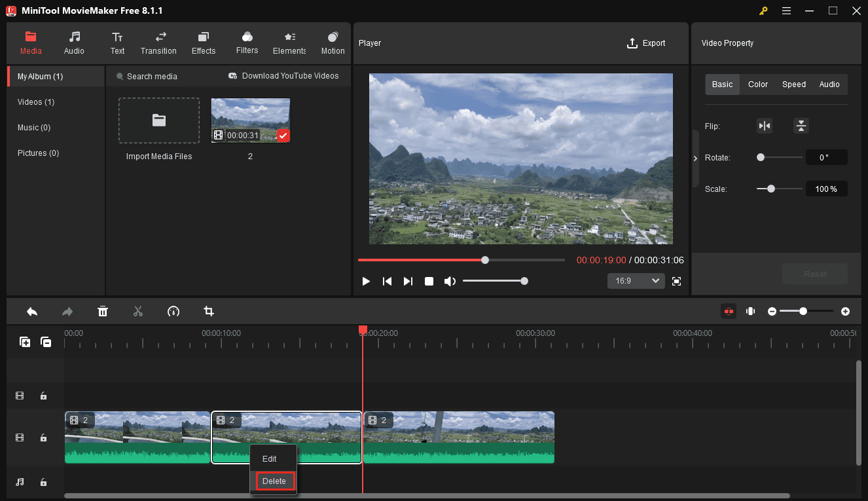
Task: Toggle lock on the main video track
Action: pos(43,437)
